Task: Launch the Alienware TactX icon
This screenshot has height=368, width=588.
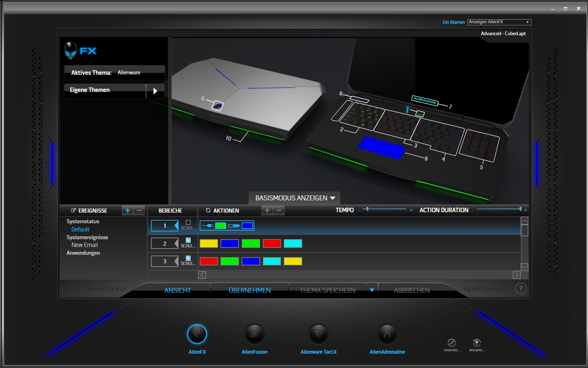Action: tap(318, 334)
